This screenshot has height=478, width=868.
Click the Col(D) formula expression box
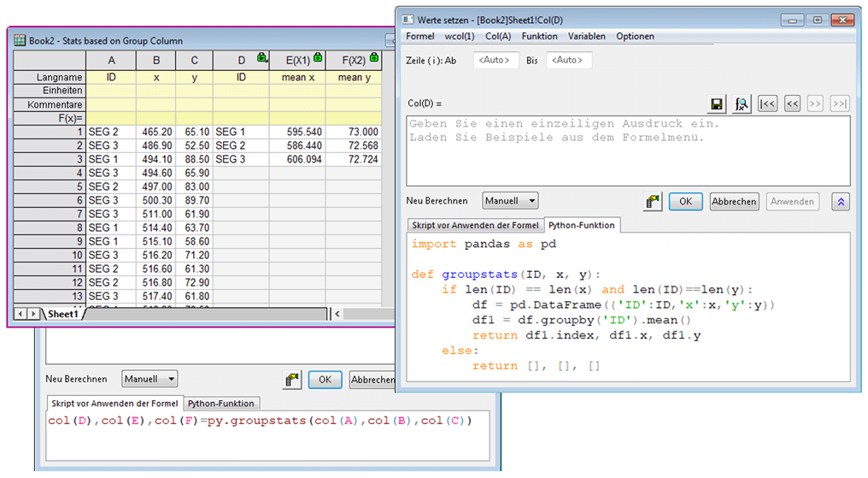click(628, 150)
